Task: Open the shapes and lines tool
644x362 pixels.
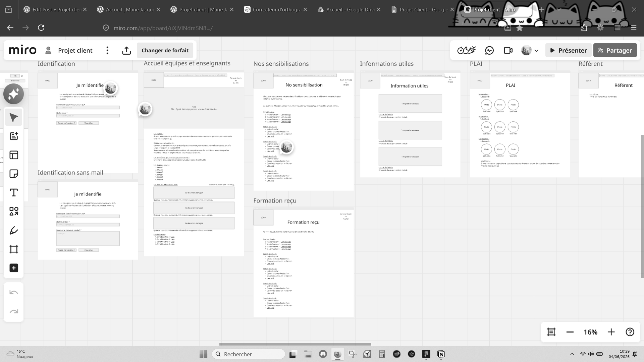Action: (14, 211)
